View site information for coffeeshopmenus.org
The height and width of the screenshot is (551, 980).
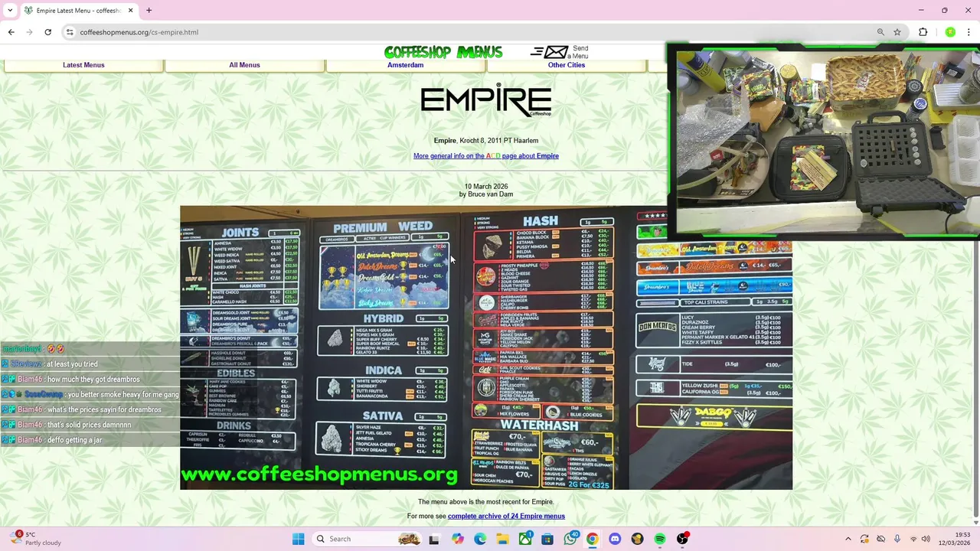click(70, 32)
